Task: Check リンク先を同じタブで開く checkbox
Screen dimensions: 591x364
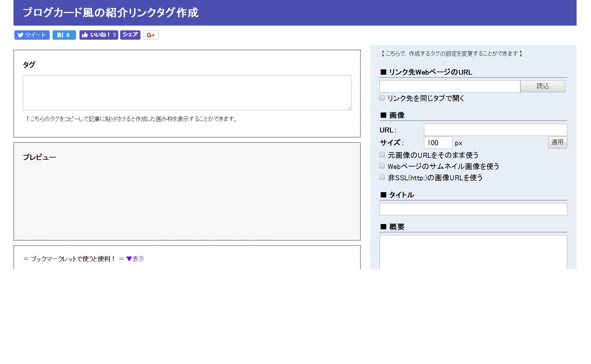Action: coord(382,98)
